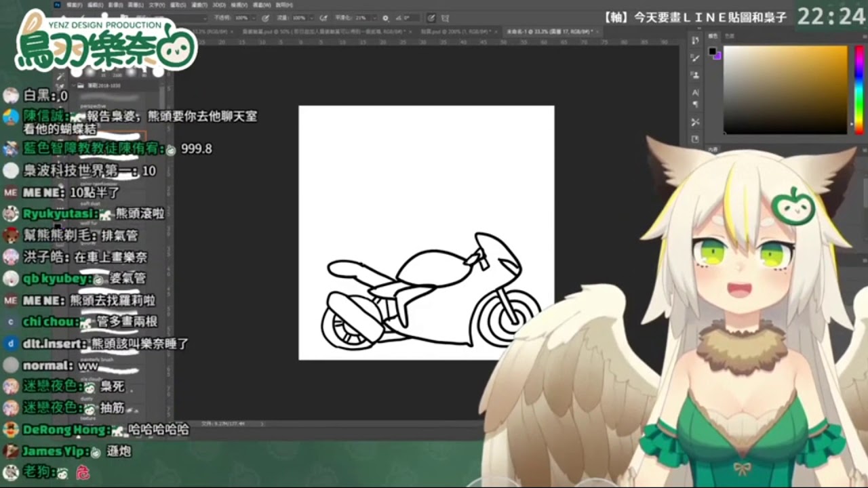Click the flow 100% value field
The width and height of the screenshot is (868, 488).
tap(300, 18)
